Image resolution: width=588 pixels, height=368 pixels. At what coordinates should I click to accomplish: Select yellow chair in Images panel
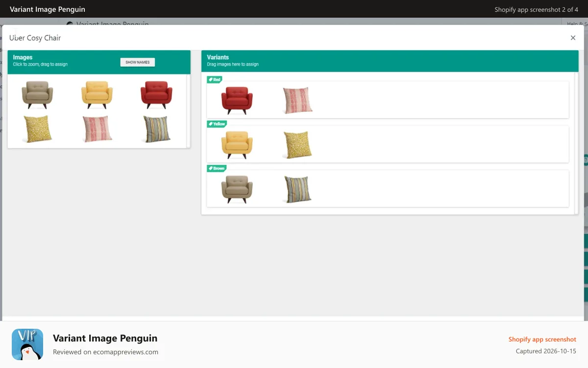click(97, 95)
